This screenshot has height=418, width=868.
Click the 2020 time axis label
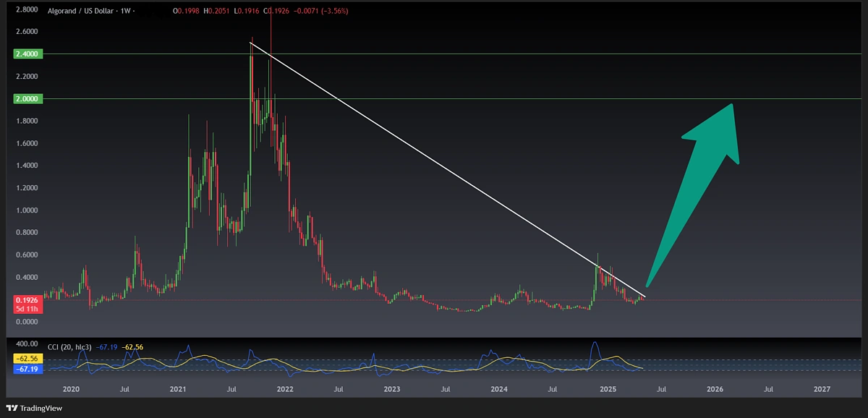(x=71, y=389)
